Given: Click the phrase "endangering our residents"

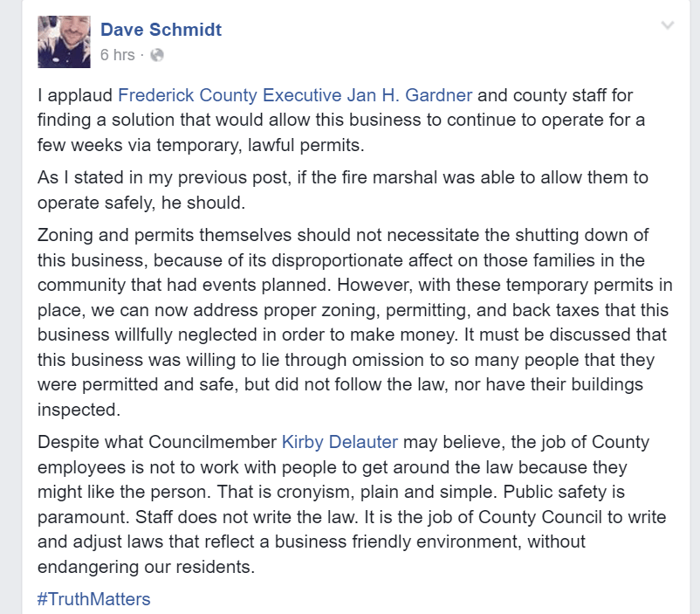Looking at the screenshot, I should click(x=146, y=566).
